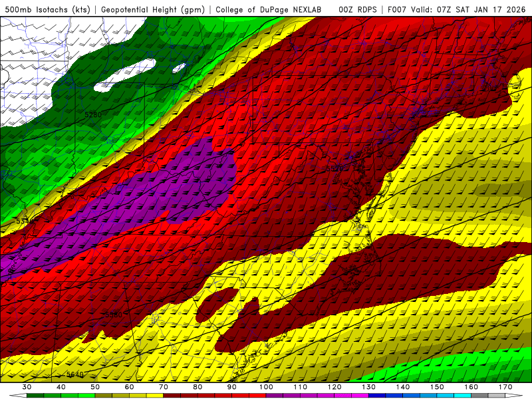Click the 60 value on the color scale
The image size is (532, 399).
(130, 387)
